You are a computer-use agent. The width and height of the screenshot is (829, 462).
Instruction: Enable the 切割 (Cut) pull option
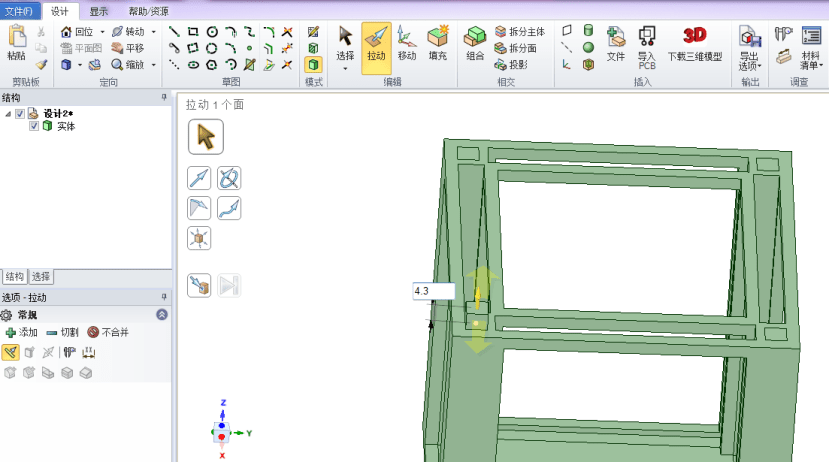point(62,332)
